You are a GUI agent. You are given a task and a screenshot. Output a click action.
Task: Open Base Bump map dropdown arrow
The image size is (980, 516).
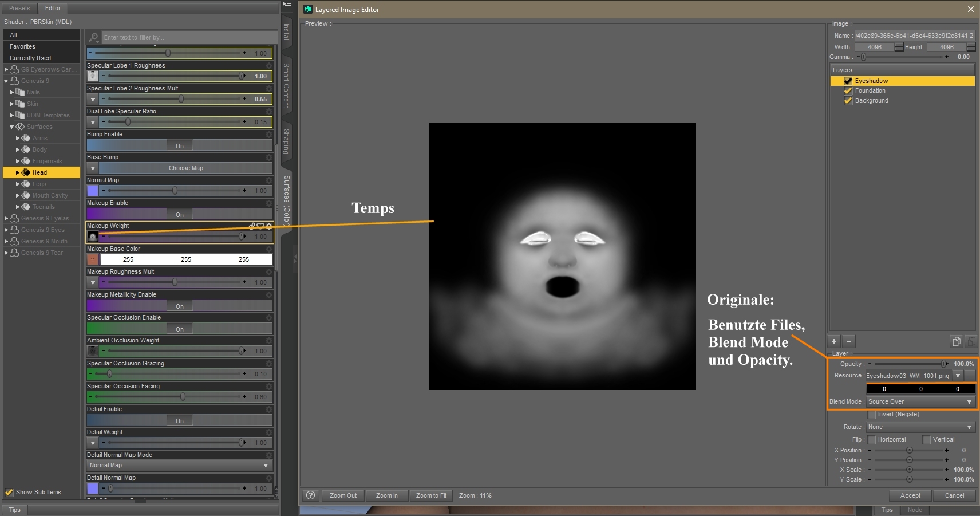point(93,168)
